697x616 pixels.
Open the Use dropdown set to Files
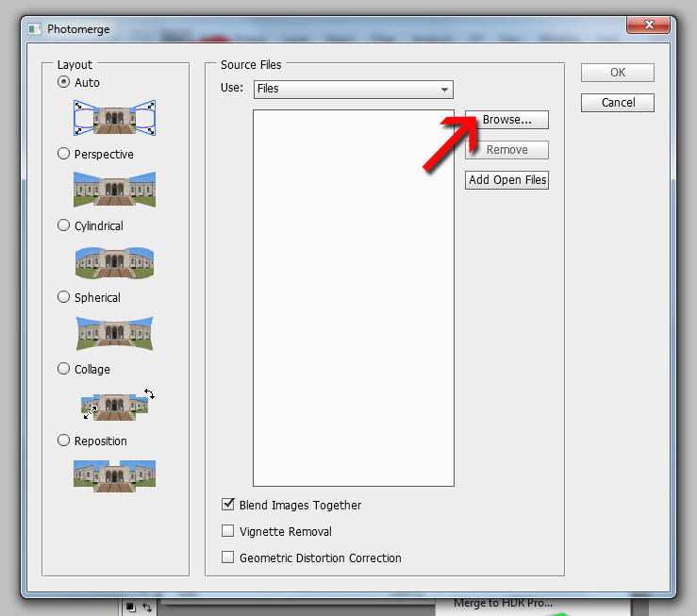coord(354,90)
